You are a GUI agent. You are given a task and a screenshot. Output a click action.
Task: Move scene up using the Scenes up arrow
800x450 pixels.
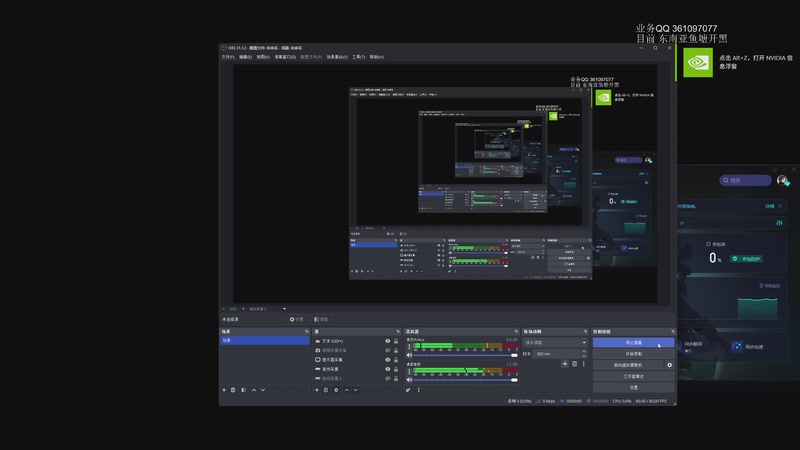[x=254, y=390]
